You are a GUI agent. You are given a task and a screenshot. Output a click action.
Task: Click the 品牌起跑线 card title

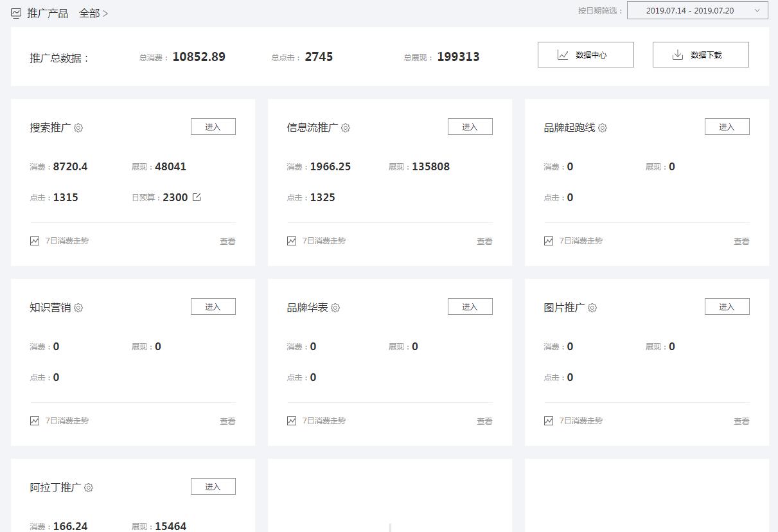pyautogui.click(x=569, y=128)
